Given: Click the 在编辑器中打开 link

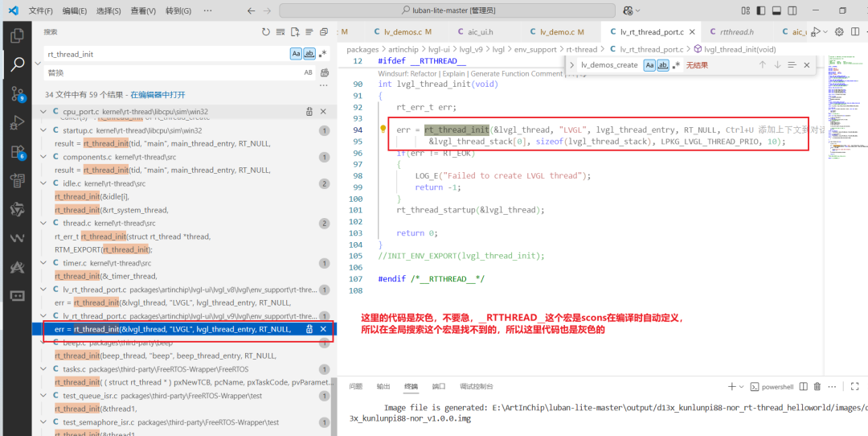Looking at the screenshot, I should [x=158, y=95].
